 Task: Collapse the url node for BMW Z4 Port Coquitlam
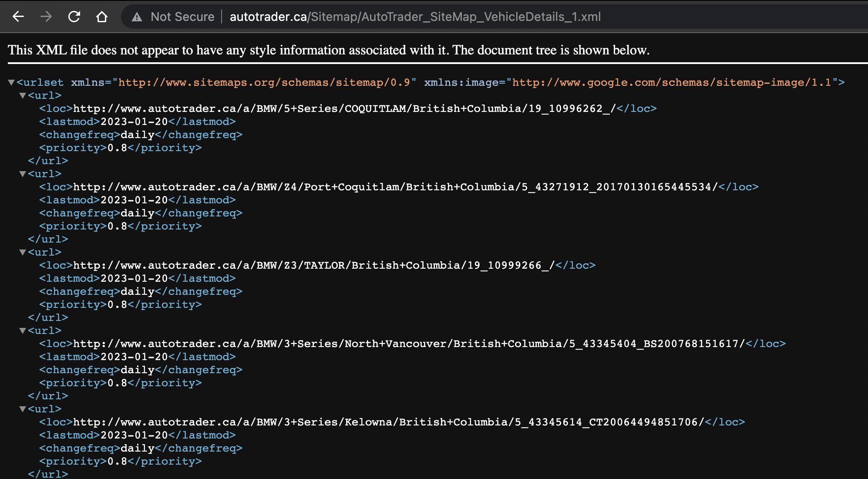tap(23, 174)
